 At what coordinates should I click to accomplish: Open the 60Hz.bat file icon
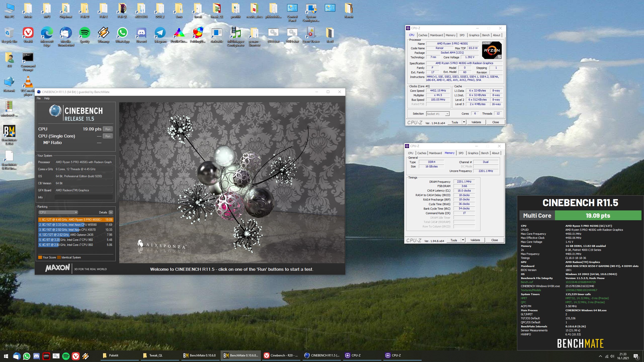pyautogui.click(x=273, y=35)
